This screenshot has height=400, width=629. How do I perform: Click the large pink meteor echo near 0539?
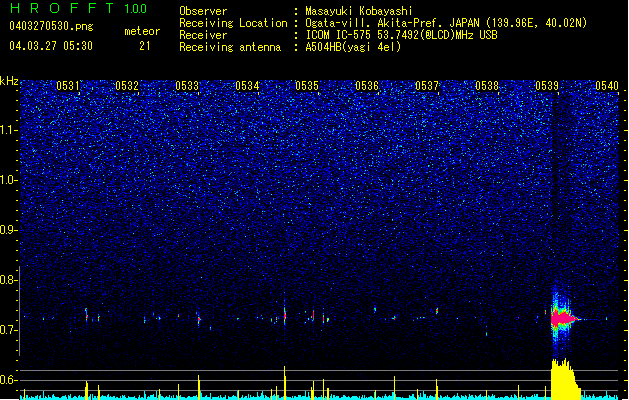pos(563,319)
